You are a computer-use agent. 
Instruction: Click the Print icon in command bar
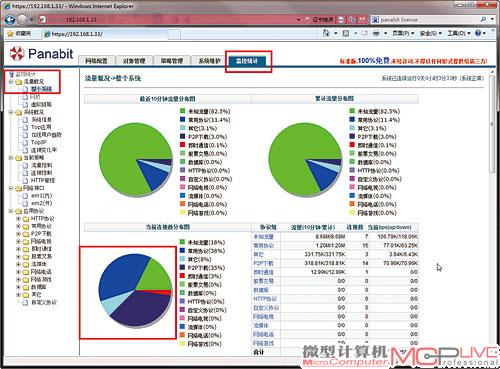[376, 33]
